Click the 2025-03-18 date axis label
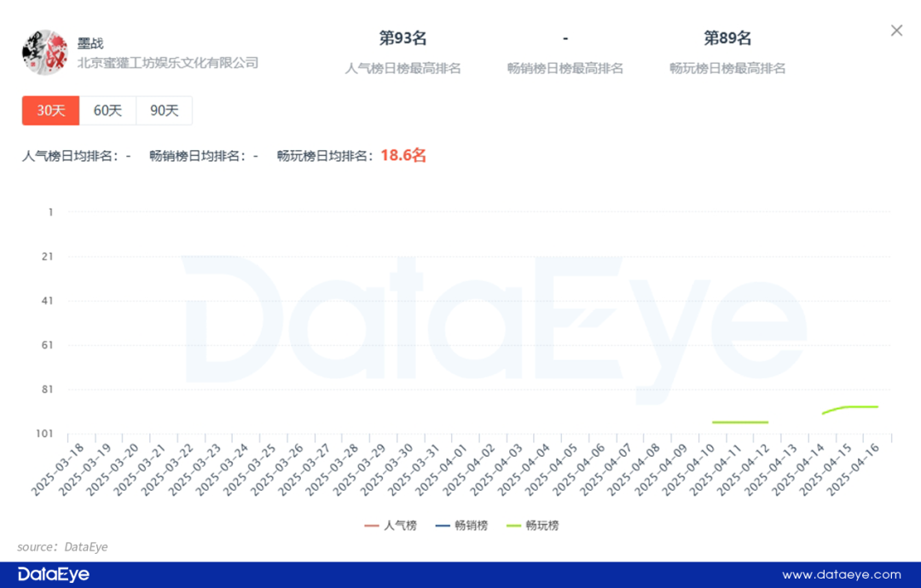 (x=58, y=470)
